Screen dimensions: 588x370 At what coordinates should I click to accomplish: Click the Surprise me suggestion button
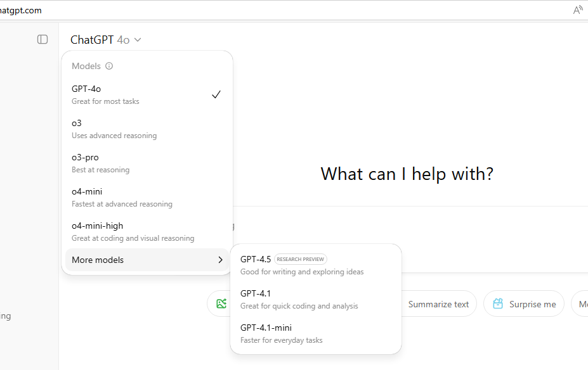click(524, 303)
